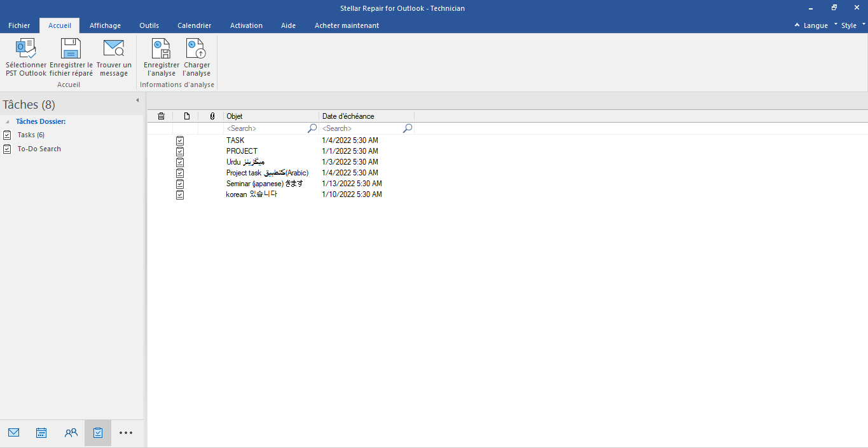Click task icon of PROJECT row

pos(180,151)
